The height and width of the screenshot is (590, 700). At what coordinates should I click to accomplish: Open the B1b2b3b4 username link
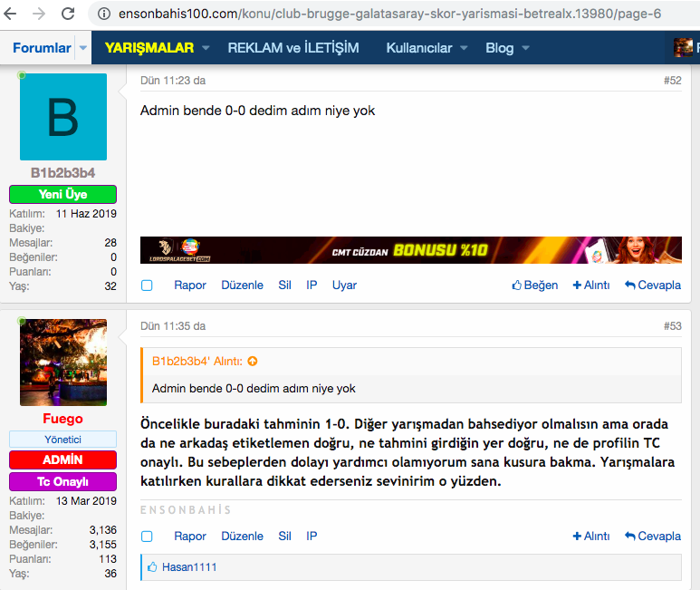[62, 173]
